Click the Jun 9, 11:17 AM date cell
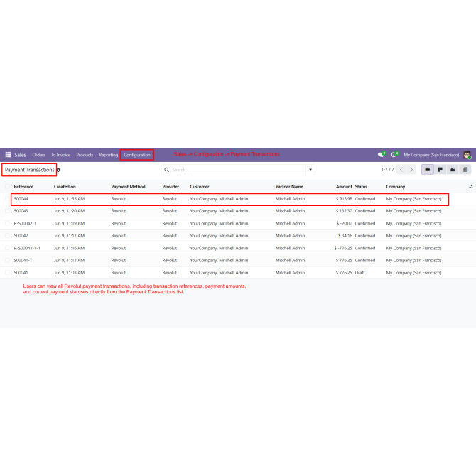Viewport: 476px width, 476px height. 69,236
